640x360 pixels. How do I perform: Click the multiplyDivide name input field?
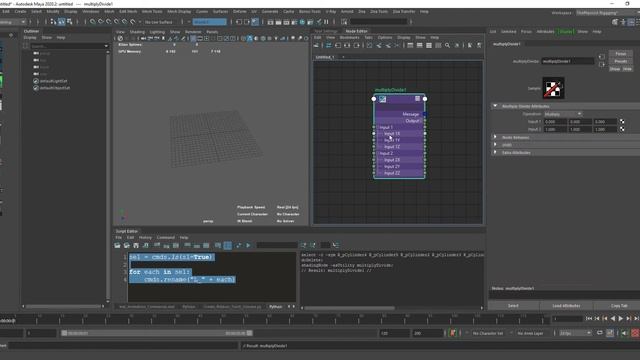[567, 61]
